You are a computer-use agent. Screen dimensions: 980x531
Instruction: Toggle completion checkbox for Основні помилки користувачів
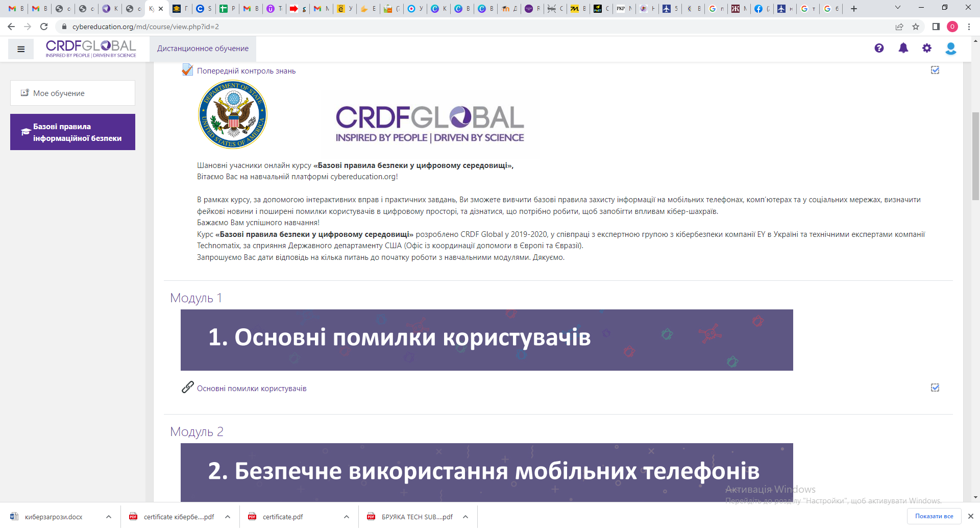(x=935, y=388)
